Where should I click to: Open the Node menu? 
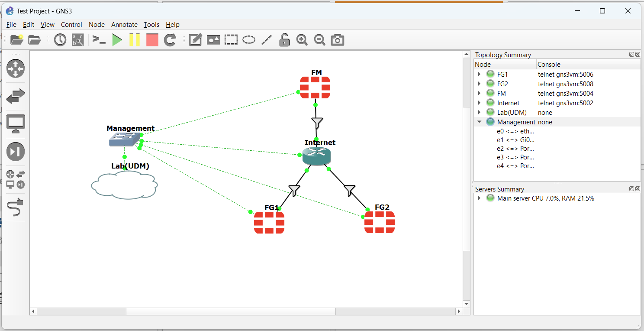pos(97,25)
